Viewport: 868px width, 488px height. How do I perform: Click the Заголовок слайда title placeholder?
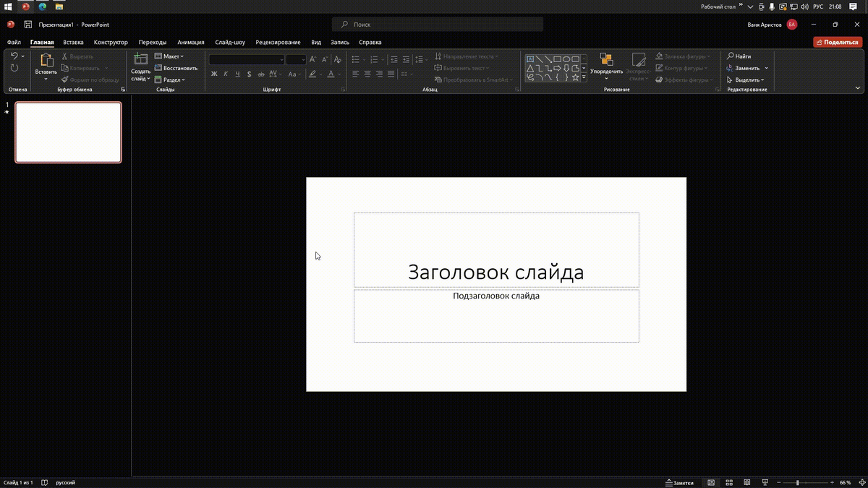click(x=496, y=249)
